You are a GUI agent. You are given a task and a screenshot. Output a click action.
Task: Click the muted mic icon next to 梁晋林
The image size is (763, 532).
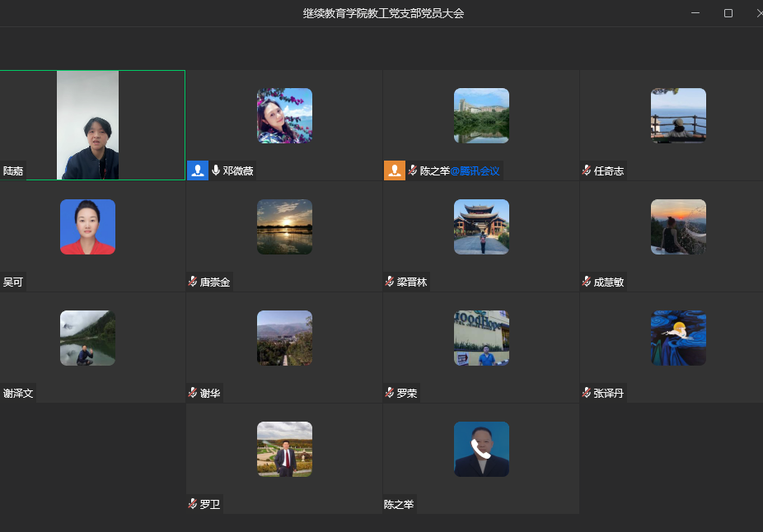tap(390, 282)
